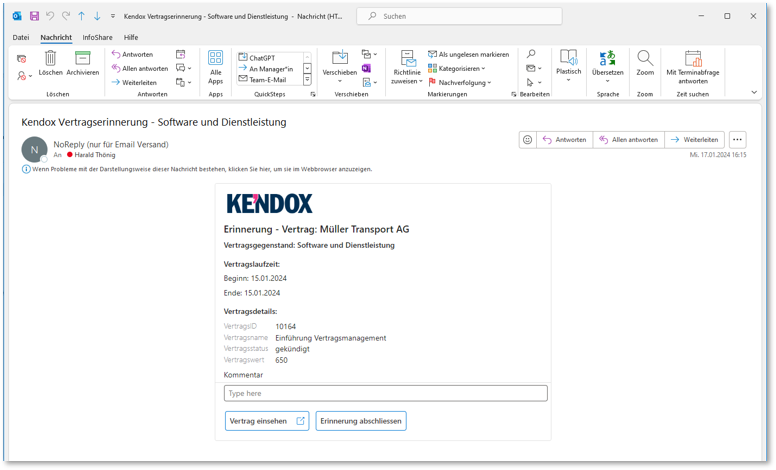The width and height of the screenshot is (776, 470).
Task: Click the sender avatar N
Action: (34, 149)
